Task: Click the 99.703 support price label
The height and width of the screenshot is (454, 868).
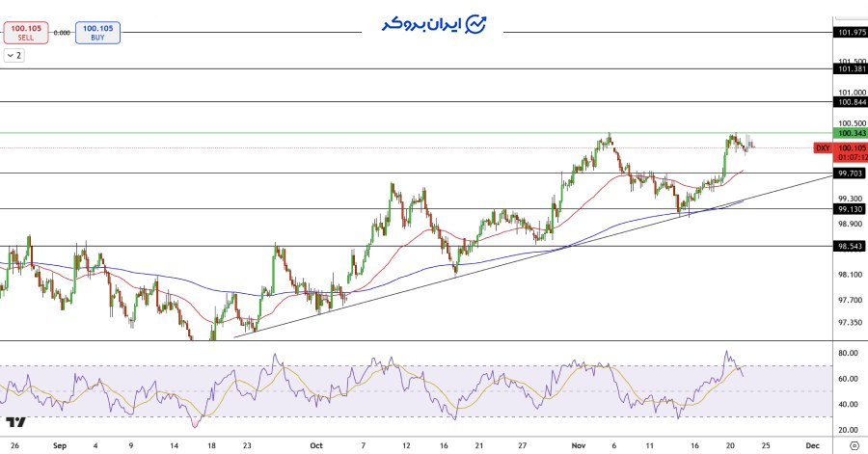Action: point(851,174)
